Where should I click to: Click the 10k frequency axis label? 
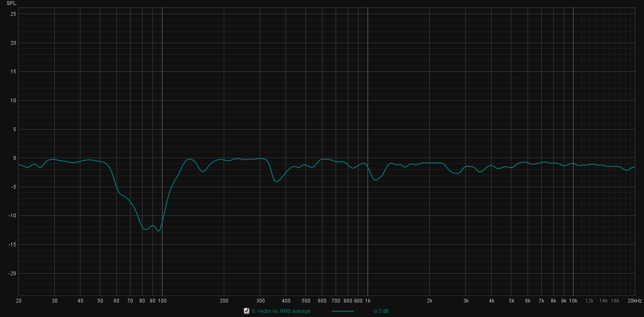tap(573, 301)
